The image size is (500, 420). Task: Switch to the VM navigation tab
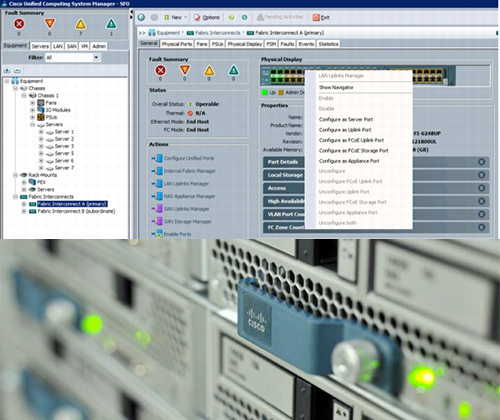(84, 46)
